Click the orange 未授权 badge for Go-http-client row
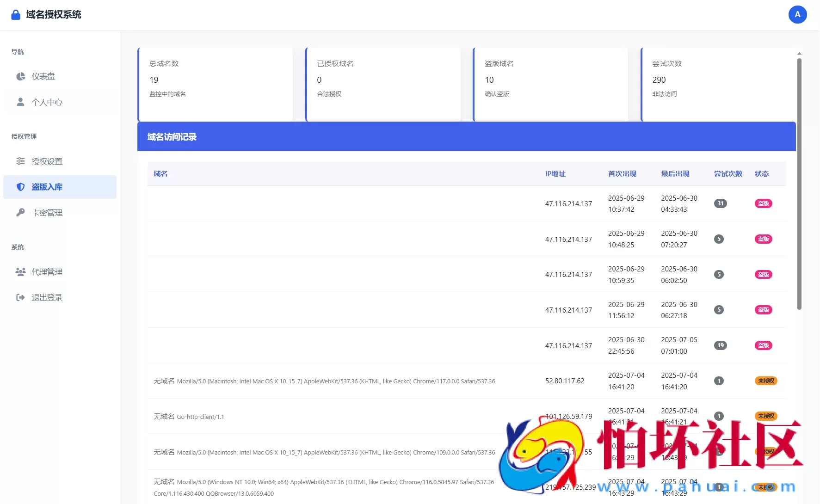 [765, 416]
